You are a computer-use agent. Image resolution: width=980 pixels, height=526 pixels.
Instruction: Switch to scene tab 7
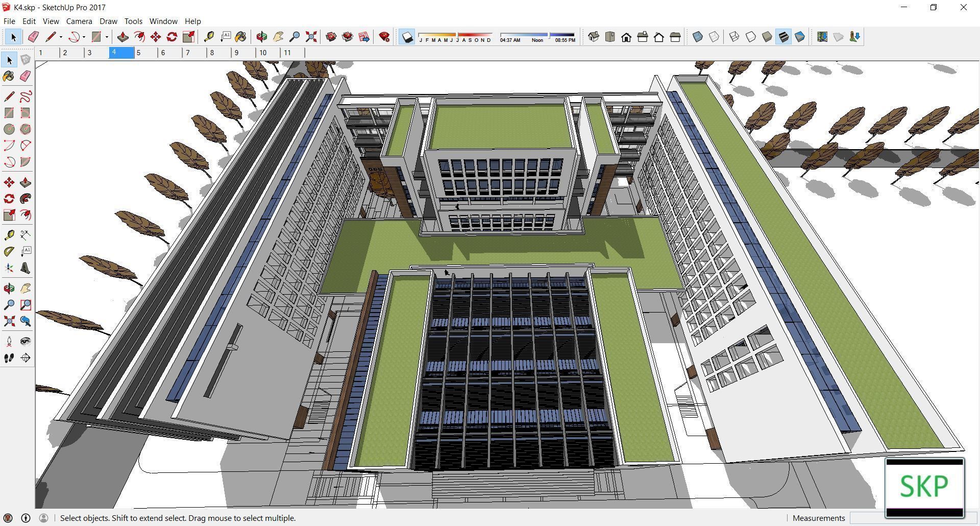(x=195, y=53)
